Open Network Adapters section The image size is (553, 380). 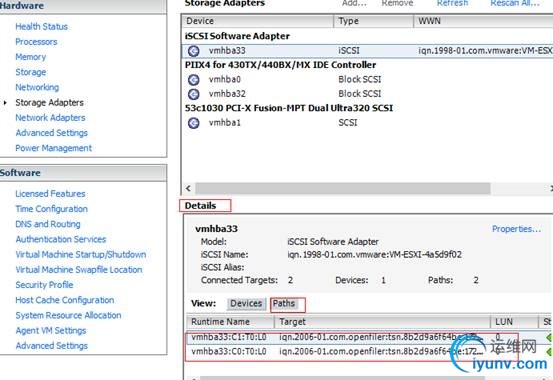50,117
